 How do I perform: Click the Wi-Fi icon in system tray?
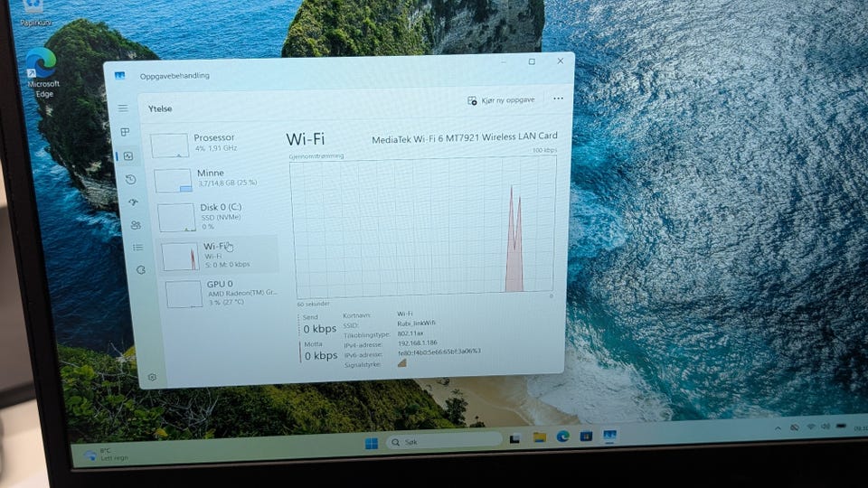click(x=811, y=427)
